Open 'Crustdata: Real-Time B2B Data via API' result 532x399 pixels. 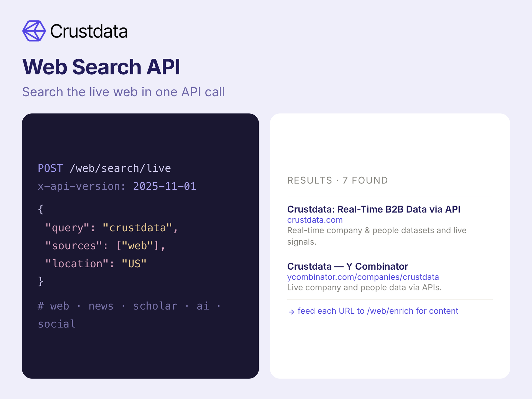coord(374,209)
